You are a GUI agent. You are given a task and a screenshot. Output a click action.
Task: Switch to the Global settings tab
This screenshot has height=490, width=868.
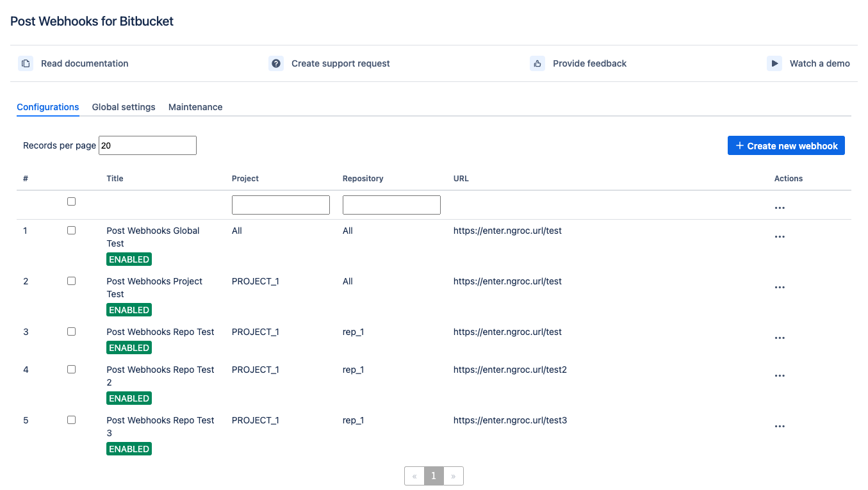[x=124, y=107]
